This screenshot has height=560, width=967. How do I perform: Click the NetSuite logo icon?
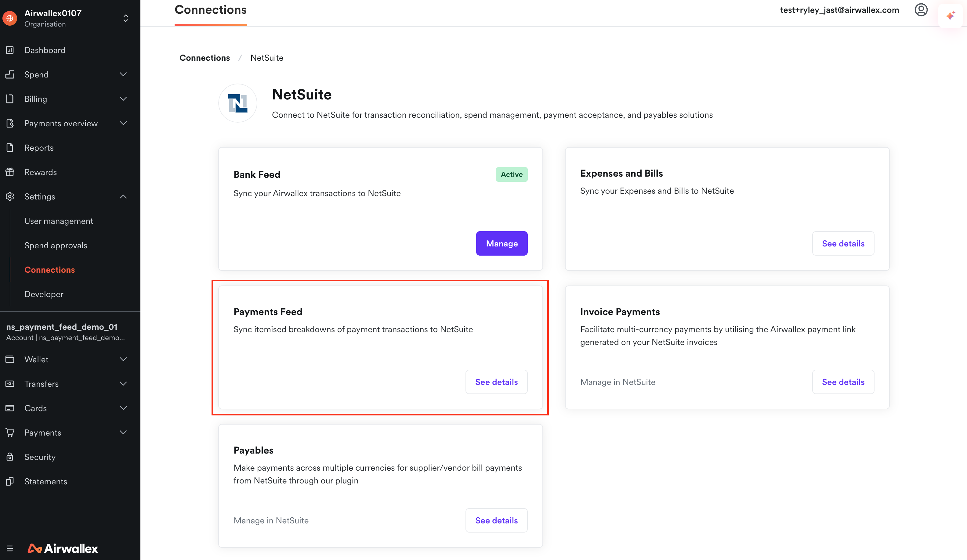237,103
